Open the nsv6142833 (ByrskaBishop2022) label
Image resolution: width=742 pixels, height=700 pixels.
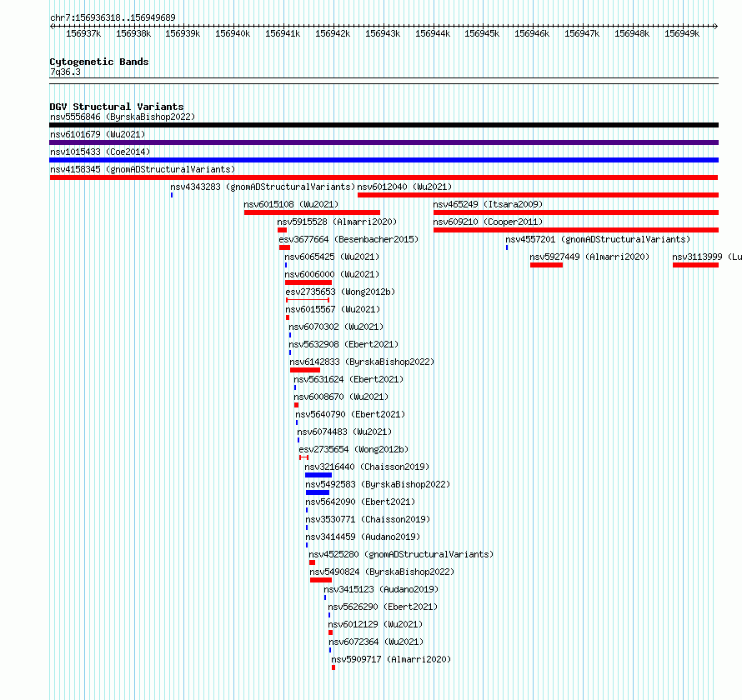[362, 362]
